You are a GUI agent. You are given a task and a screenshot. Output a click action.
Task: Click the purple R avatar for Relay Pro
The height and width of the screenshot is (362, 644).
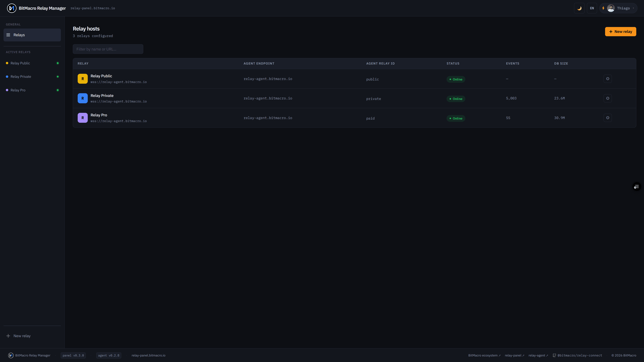tap(83, 117)
